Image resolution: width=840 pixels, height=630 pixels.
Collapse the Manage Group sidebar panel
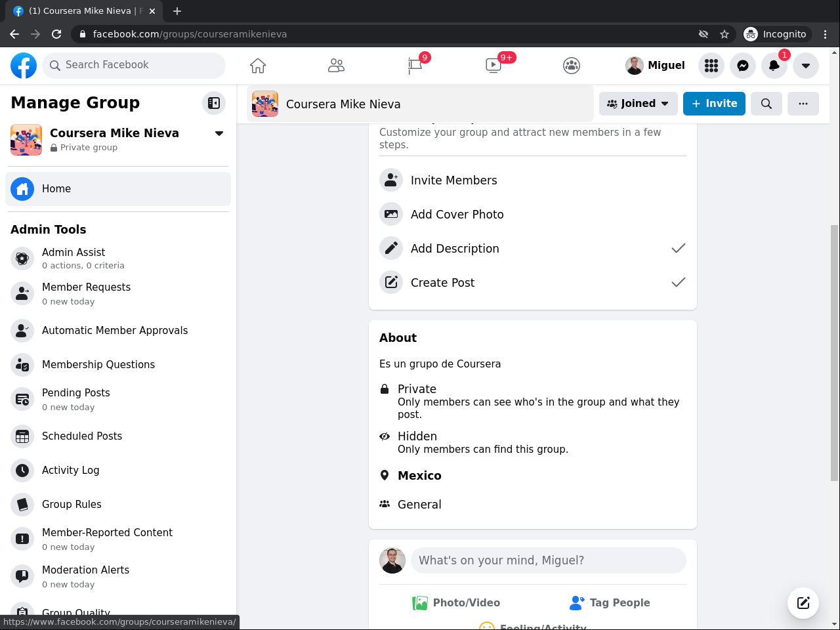click(x=214, y=103)
